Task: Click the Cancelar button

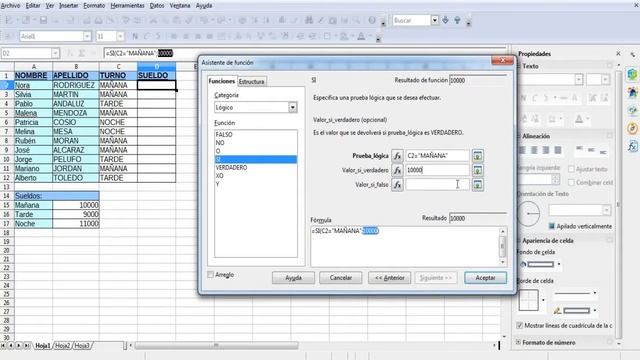Action: (x=340, y=278)
